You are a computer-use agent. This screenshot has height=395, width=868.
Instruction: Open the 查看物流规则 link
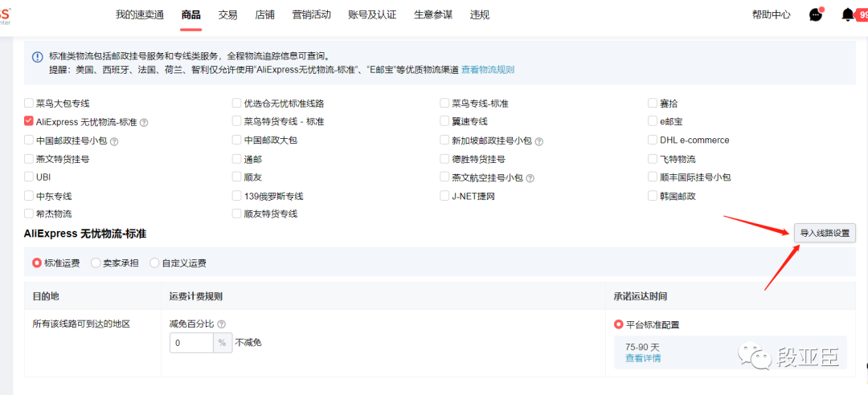(x=488, y=70)
